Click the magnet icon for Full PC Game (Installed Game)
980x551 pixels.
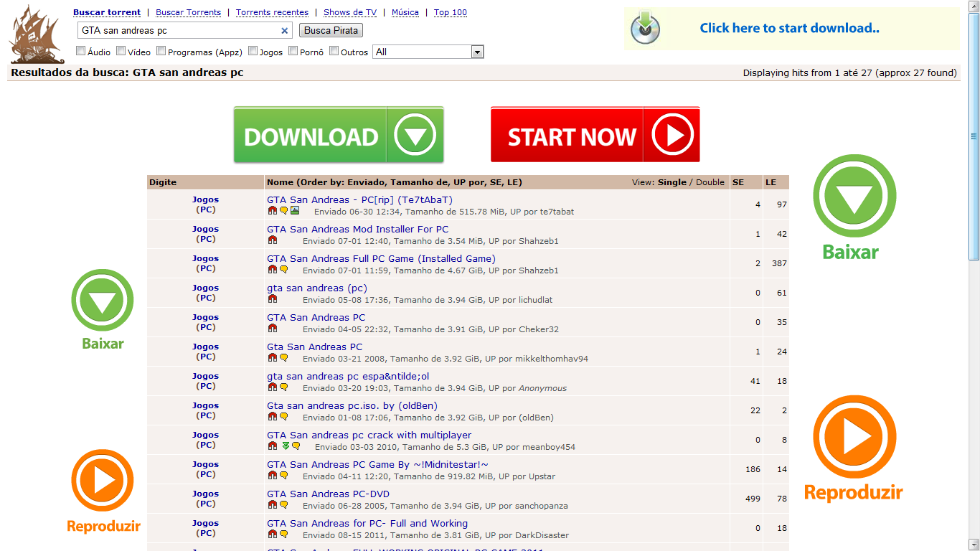tap(272, 270)
